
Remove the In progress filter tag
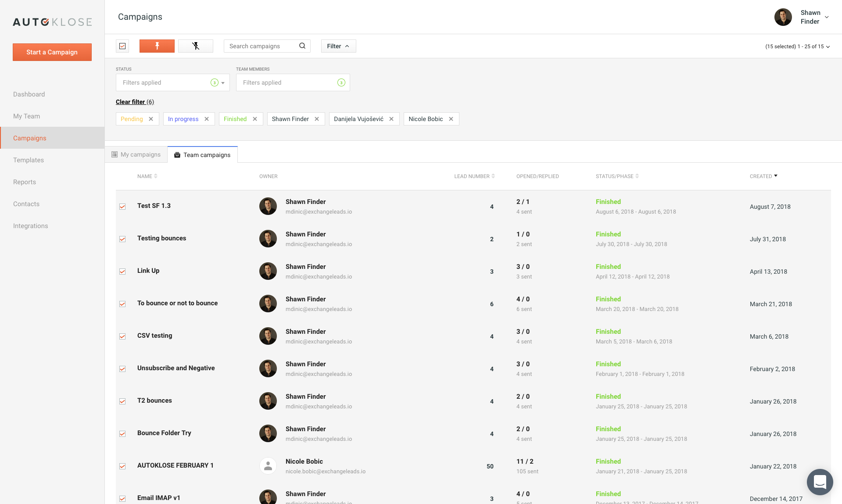click(207, 119)
